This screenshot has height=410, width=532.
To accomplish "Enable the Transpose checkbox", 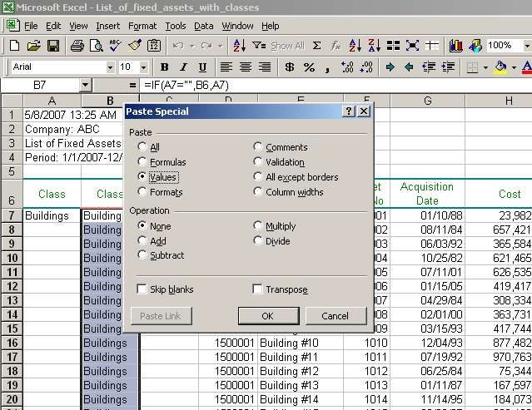I will tap(257, 289).
